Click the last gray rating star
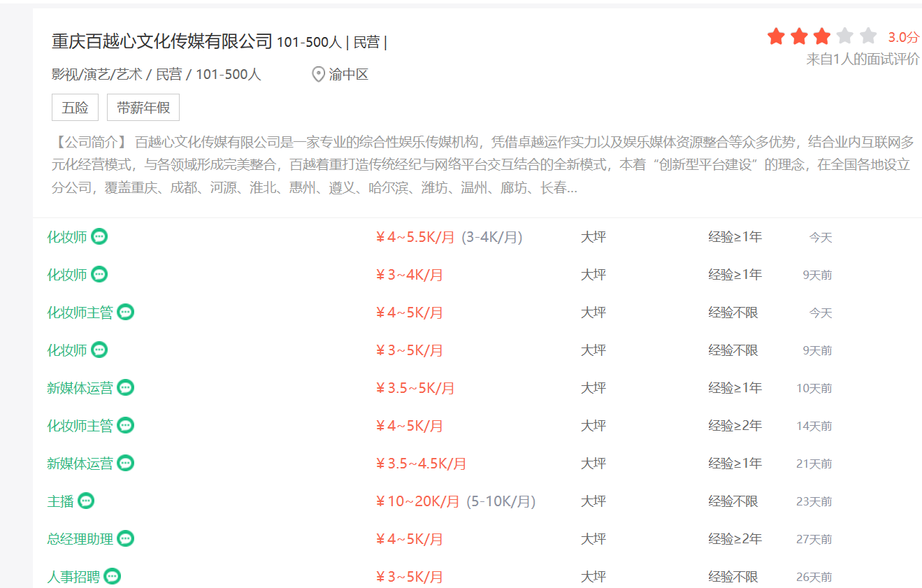The image size is (922, 588). (868, 36)
